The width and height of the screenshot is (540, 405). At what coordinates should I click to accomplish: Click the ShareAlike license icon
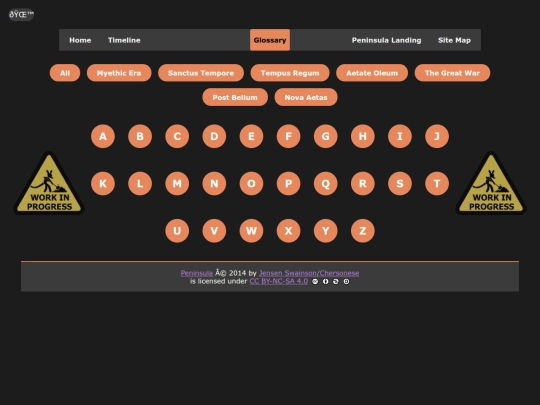tap(346, 282)
